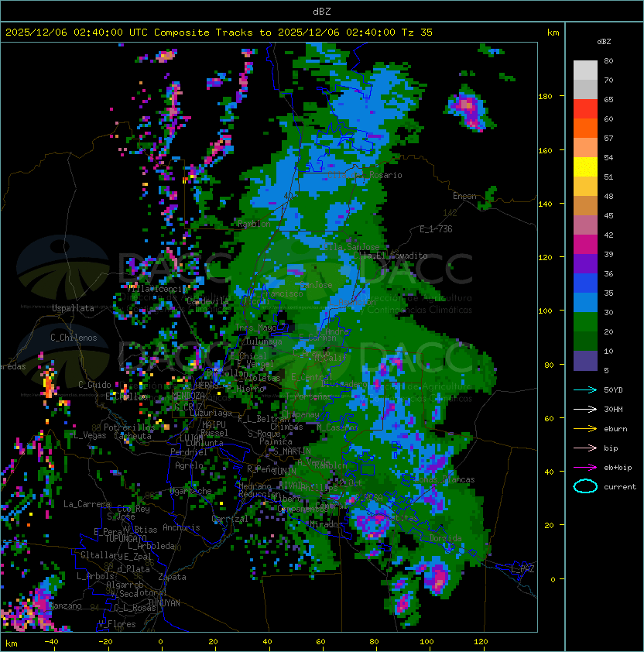Click the 57 value on the dBZ legend

608,138
